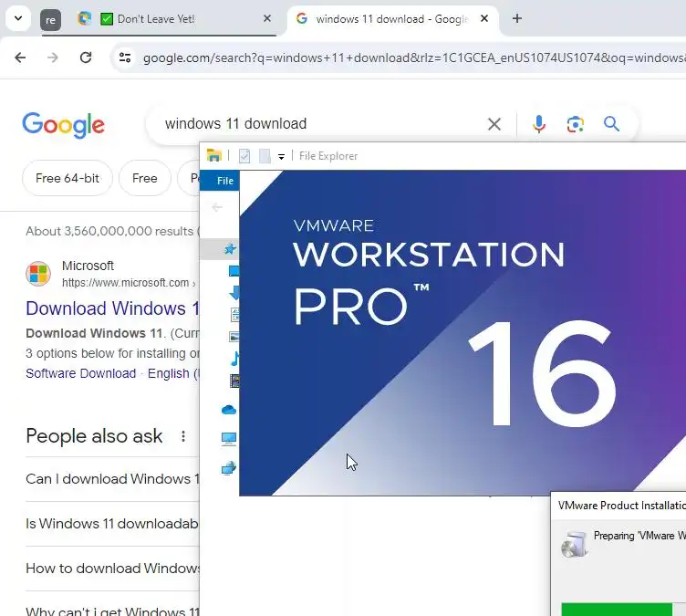
Task: Select OneDrive cloud icon in sidebar
Action: click(x=229, y=410)
